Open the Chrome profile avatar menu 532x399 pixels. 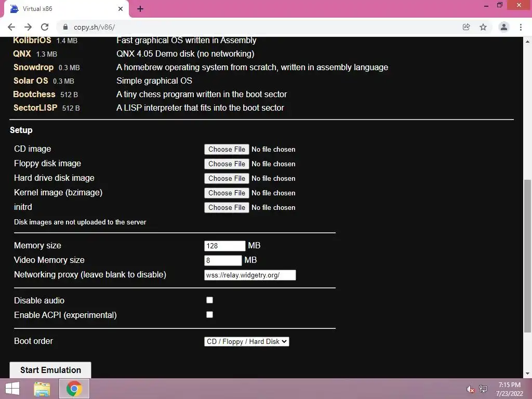(x=504, y=27)
